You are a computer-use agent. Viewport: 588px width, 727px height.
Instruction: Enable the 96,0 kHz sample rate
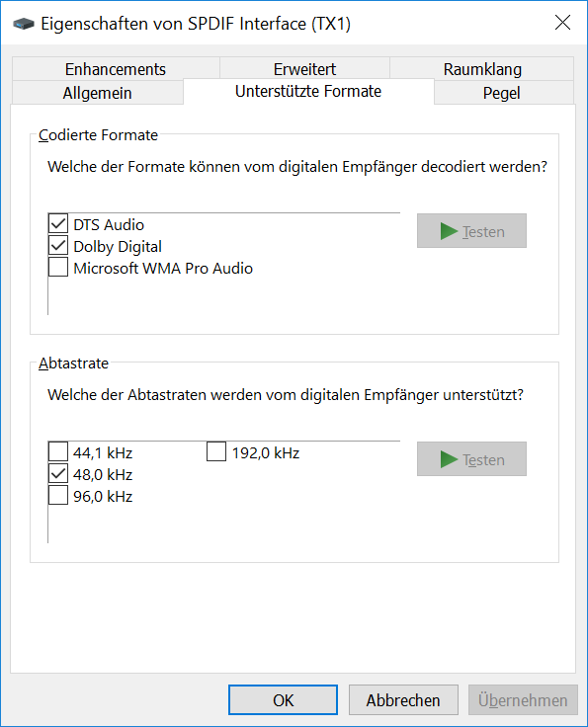[58, 496]
